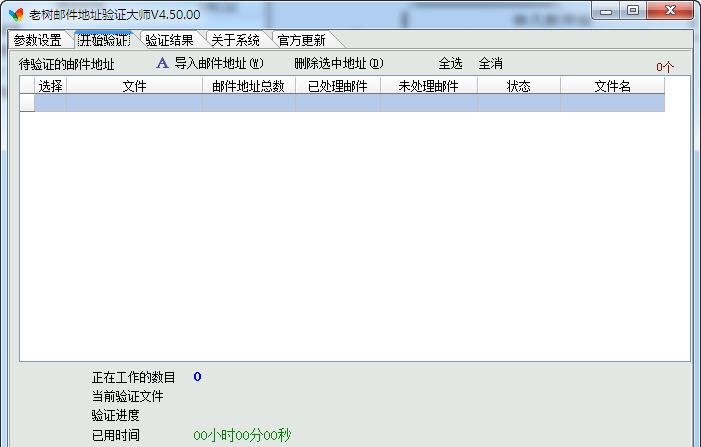Close the 老树邮件地址验证大师 window
Screen dimensions: 701x447
pos(670,11)
